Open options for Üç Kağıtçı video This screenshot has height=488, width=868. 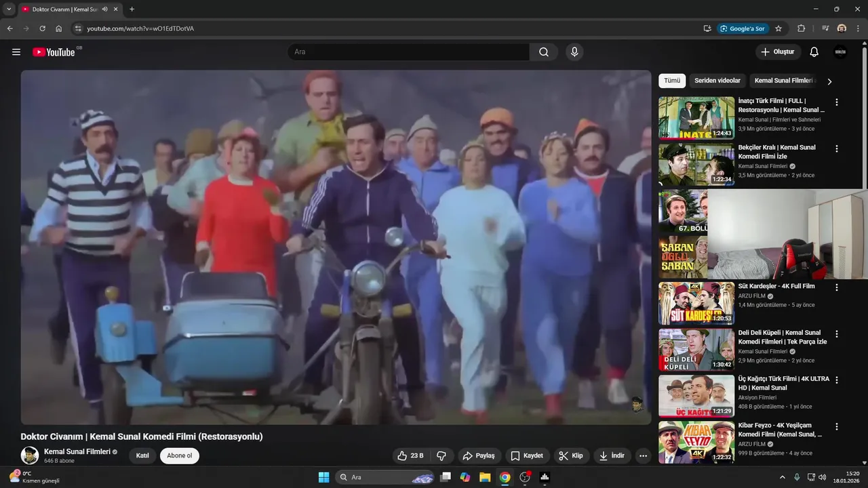837,380
